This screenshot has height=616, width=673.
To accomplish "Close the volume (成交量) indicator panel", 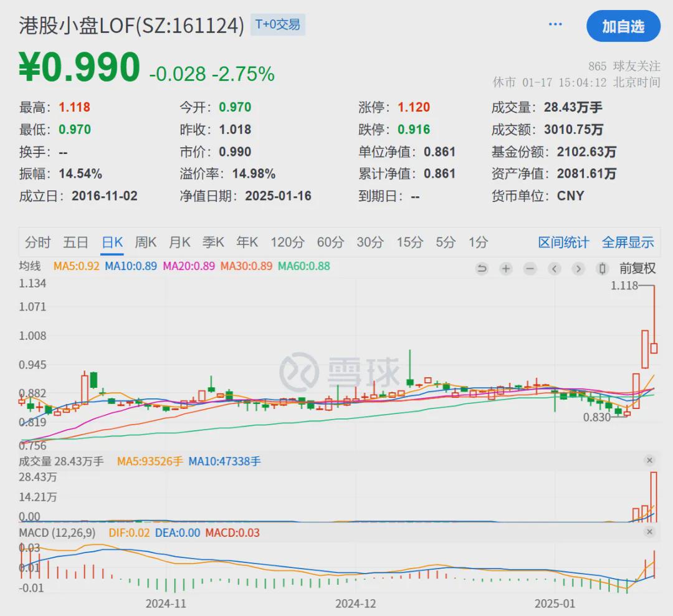I will click(649, 461).
